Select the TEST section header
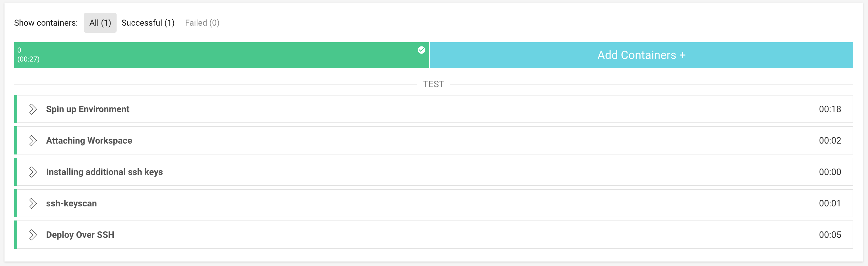The width and height of the screenshot is (868, 266). (434, 84)
